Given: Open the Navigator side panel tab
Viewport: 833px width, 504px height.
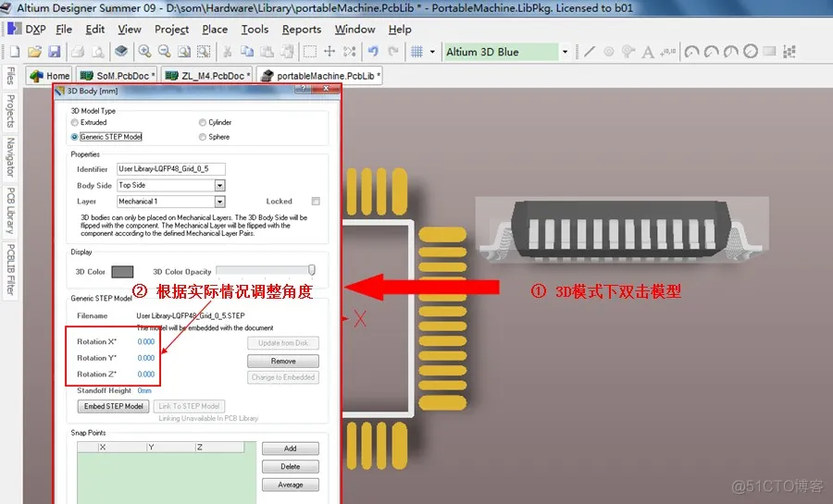Looking at the screenshot, I should pyautogui.click(x=10, y=157).
